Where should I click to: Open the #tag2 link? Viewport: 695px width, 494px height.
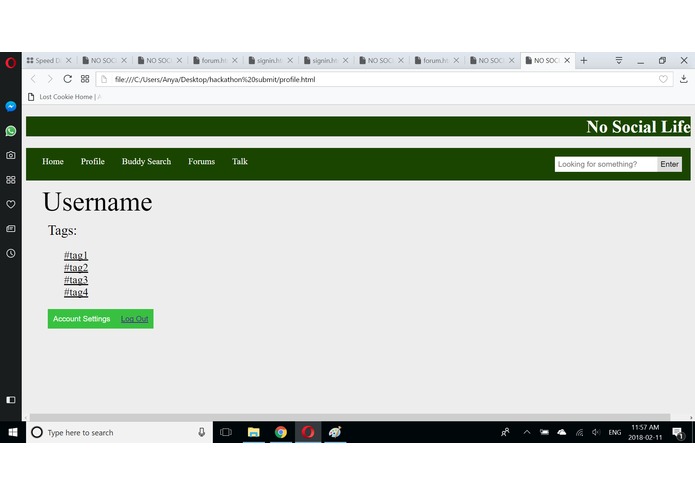point(76,268)
